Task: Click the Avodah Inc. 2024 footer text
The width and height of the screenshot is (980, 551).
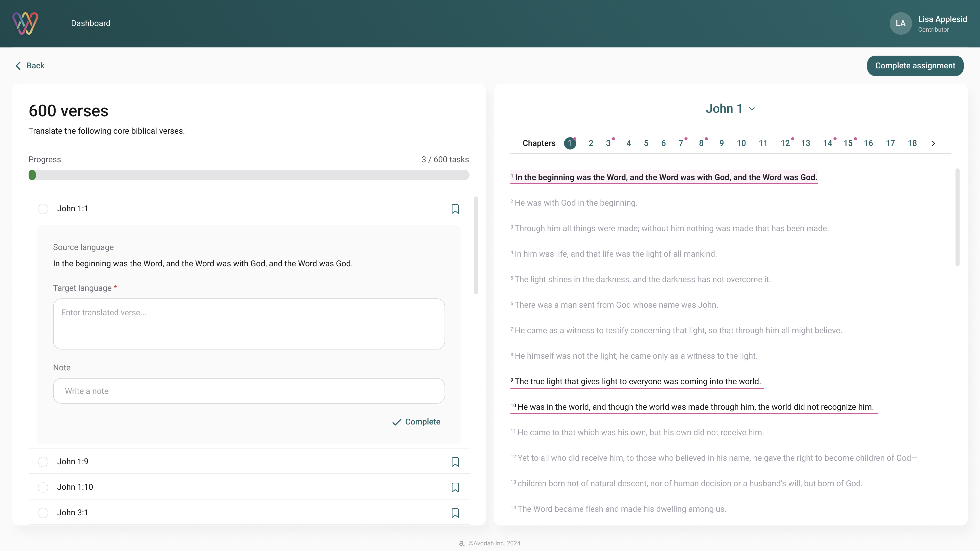Action: (494, 543)
